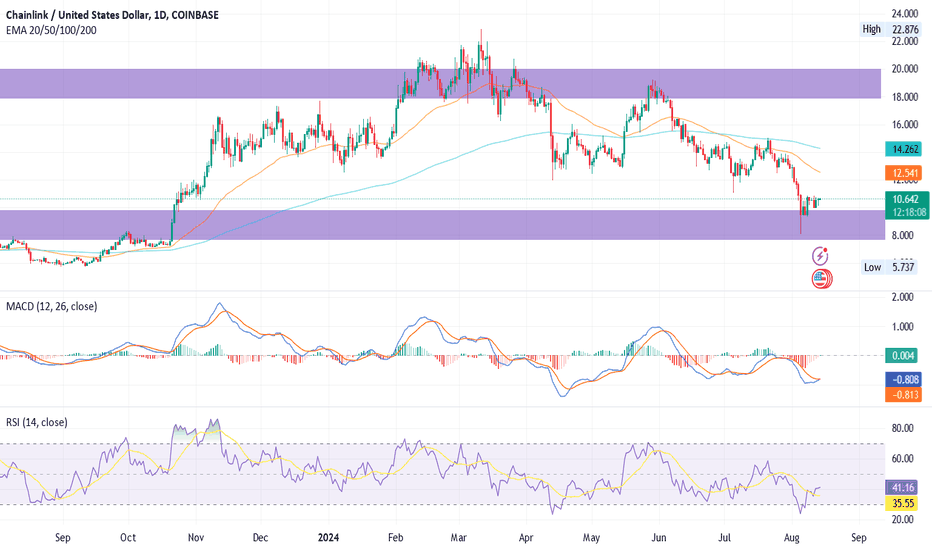Viewport: 932px width, 550px height.
Task: Click the 12:18:08 countdown timer
Action: [x=909, y=212]
